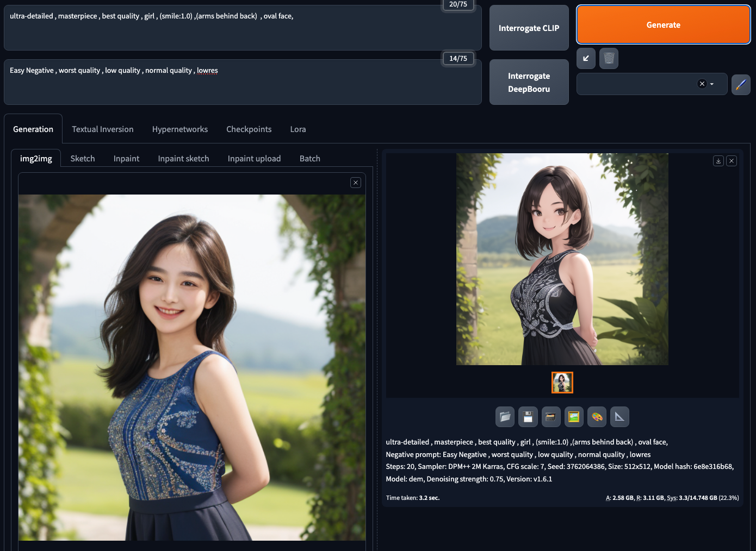This screenshot has height=551, width=756.
Task: Save the generated image with the floppy disk icon
Action: [528, 417]
